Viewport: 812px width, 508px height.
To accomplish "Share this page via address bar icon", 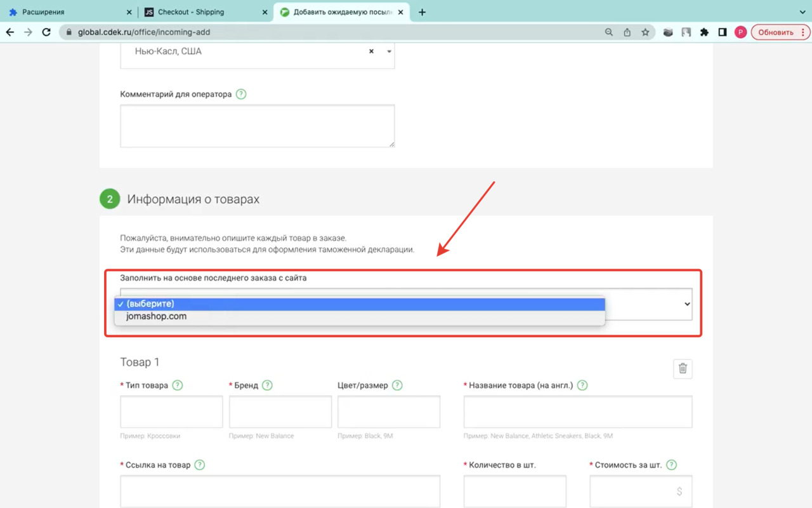I will 627,32.
